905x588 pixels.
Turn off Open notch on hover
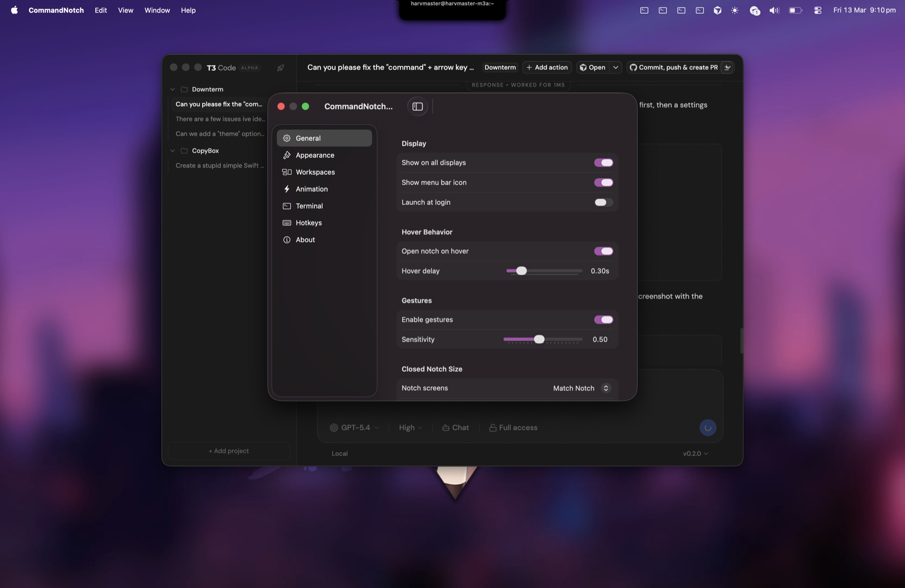pyautogui.click(x=603, y=251)
